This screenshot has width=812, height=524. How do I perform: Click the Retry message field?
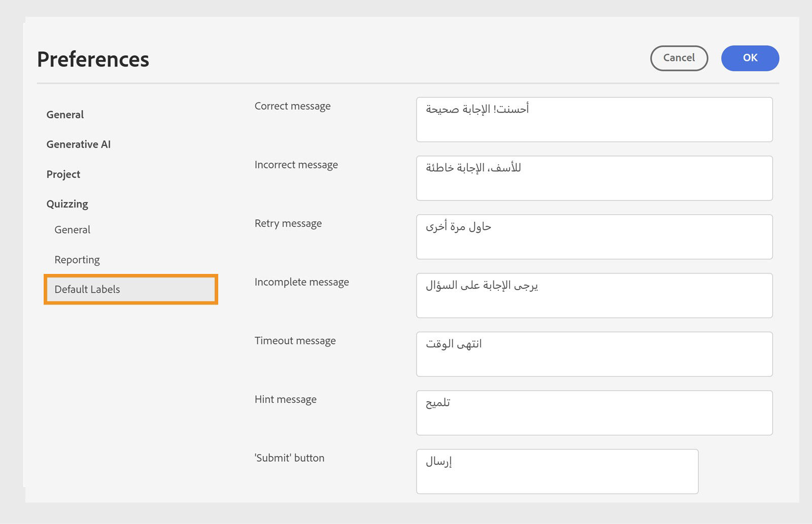coord(594,236)
